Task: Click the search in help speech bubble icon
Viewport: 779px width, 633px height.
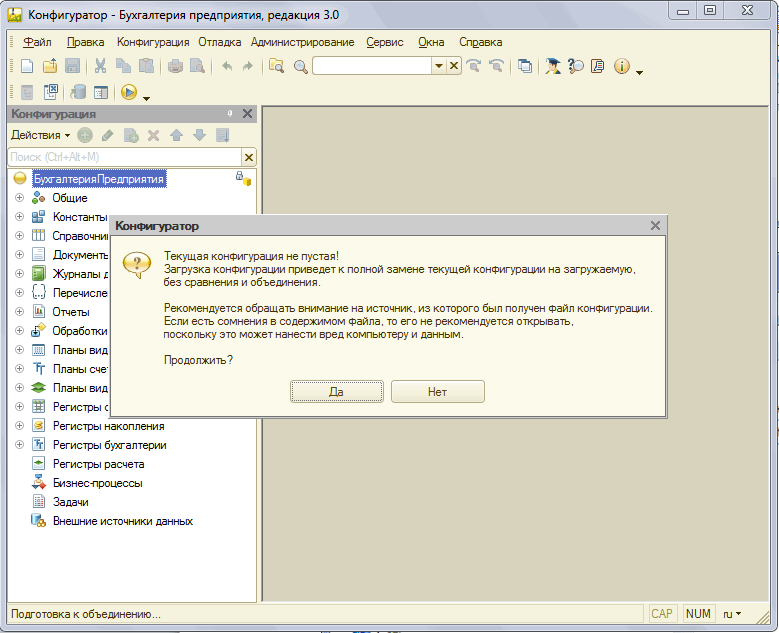Action: 575,66
